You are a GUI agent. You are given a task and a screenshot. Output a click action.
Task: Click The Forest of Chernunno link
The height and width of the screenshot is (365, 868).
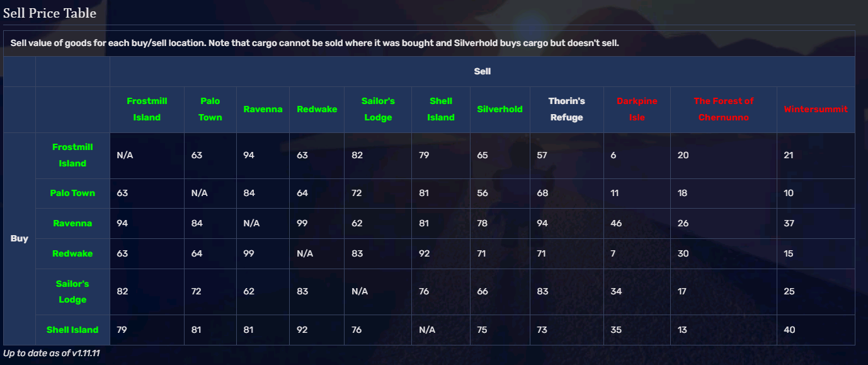coord(723,109)
